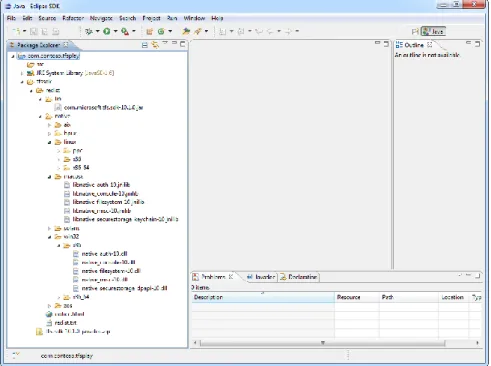
Task: Click the New Java Class toolbar icon
Action: 161,31
